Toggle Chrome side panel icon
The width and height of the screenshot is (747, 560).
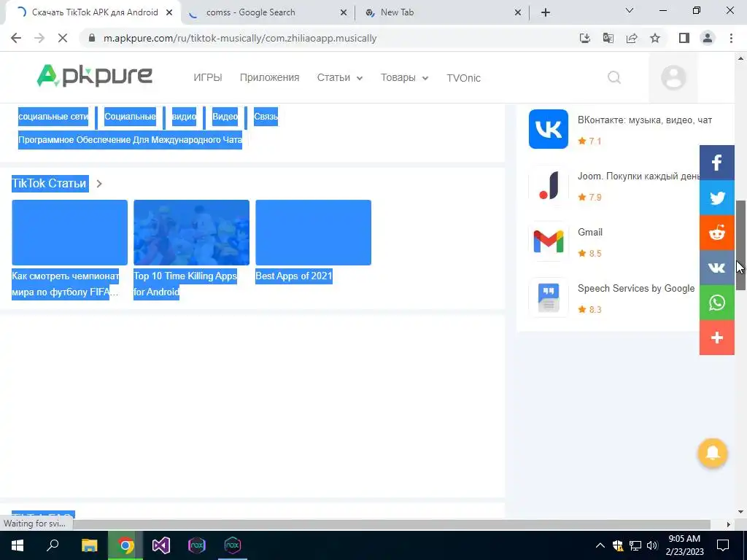tap(684, 38)
